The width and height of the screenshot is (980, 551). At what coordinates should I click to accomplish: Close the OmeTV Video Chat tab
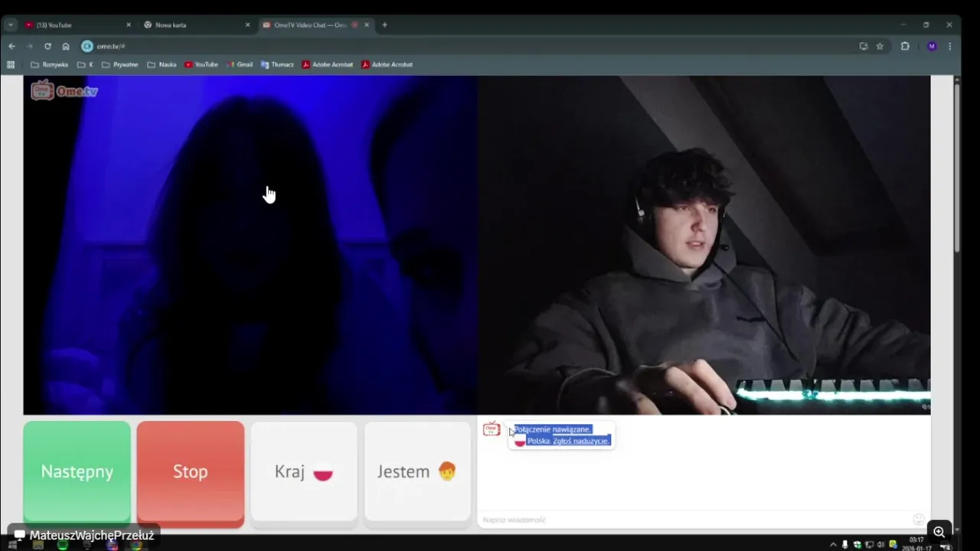point(367,24)
